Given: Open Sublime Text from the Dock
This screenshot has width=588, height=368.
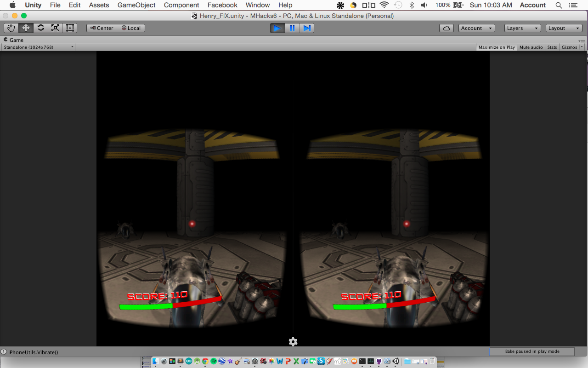Looking at the screenshot, I should 180,361.
